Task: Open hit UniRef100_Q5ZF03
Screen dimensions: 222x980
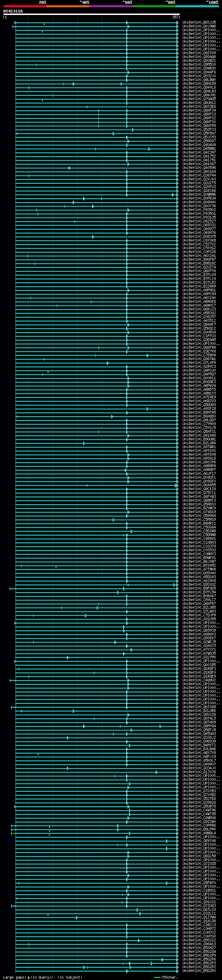Action: tap(199, 129)
